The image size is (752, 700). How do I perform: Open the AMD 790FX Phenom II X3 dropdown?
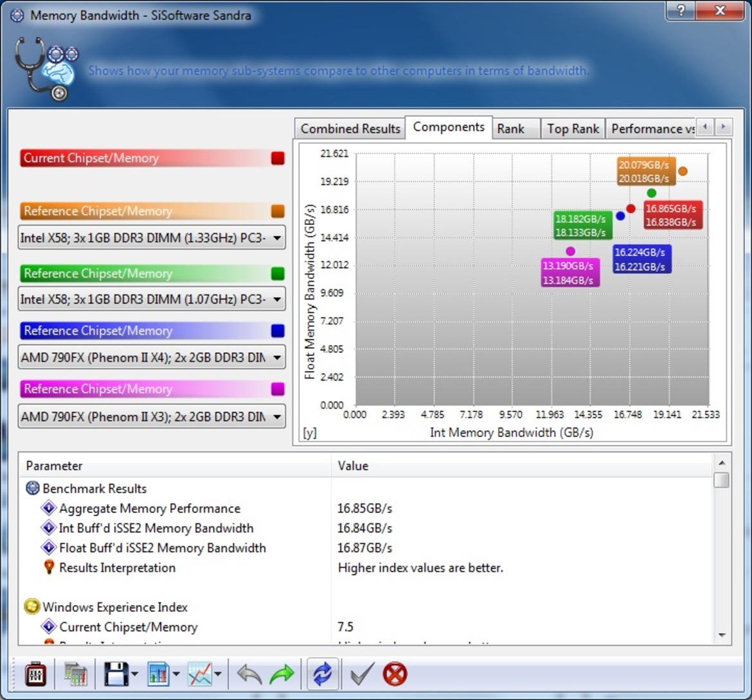(152, 417)
